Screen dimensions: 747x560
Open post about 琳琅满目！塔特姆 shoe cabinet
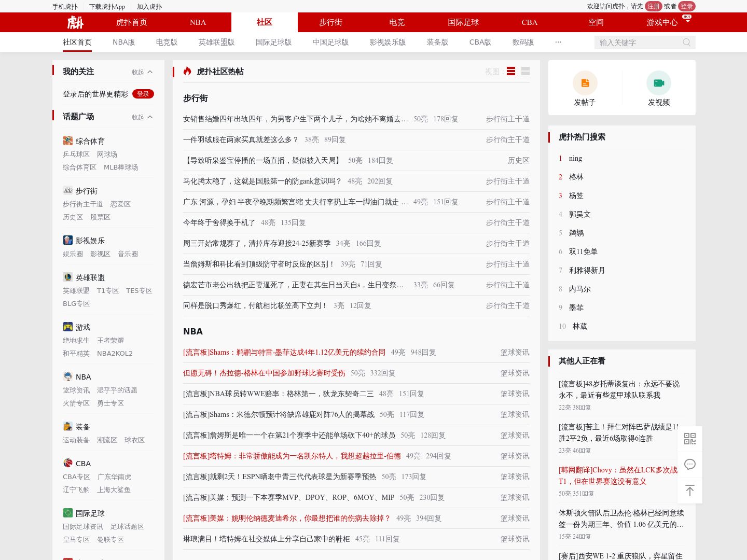pyautogui.click(x=267, y=539)
